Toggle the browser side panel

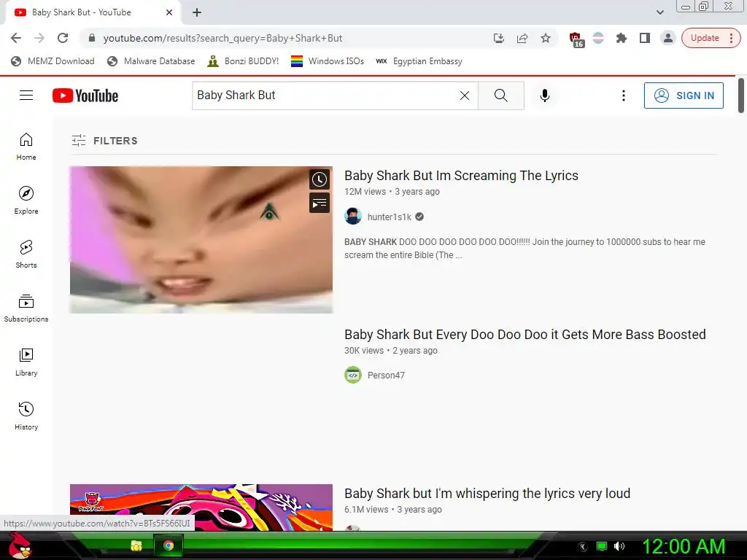645,38
